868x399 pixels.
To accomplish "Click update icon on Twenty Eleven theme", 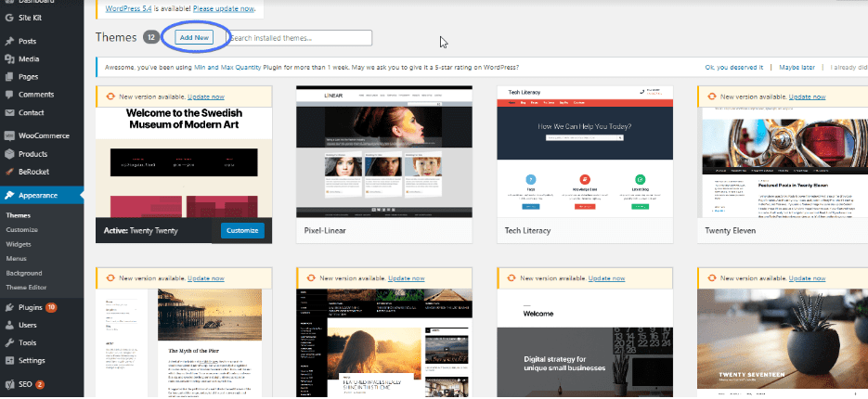I will click(712, 97).
